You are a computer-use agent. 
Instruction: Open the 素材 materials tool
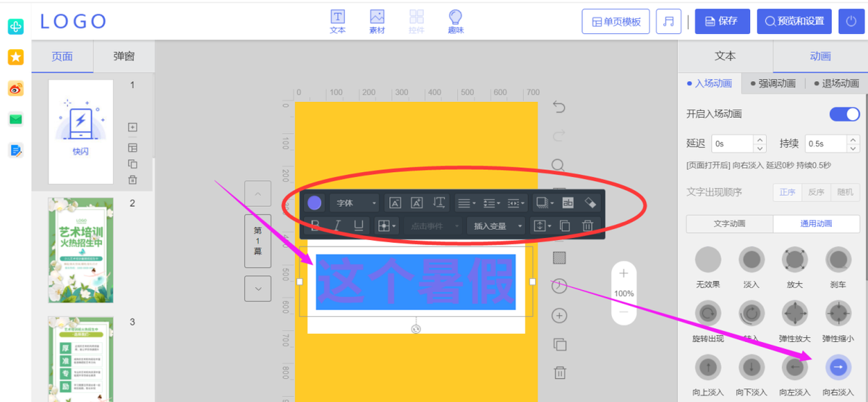click(377, 22)
